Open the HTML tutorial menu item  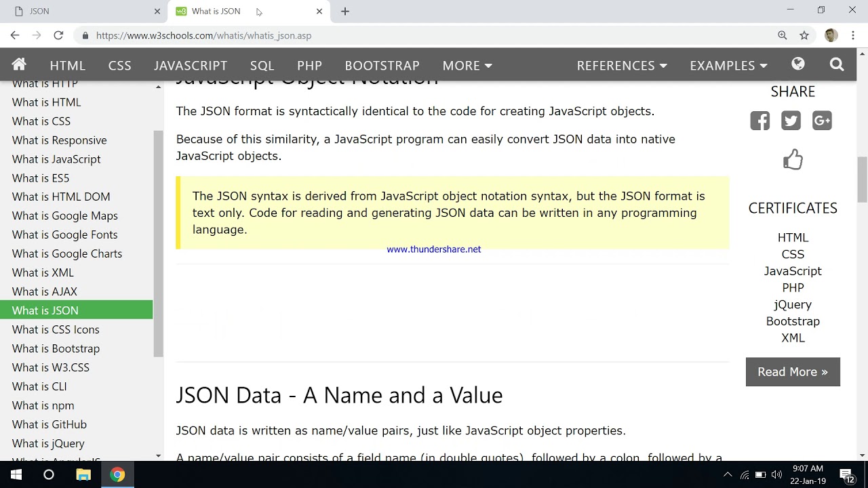[x=68, y=65]
